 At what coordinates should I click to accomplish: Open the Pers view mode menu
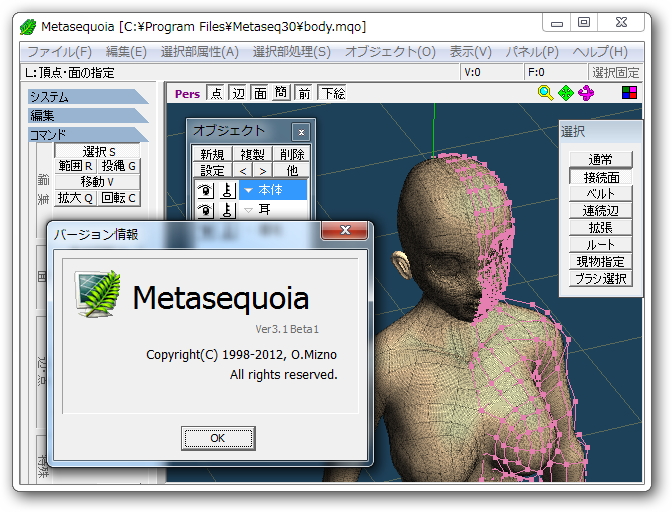point(187,94)
